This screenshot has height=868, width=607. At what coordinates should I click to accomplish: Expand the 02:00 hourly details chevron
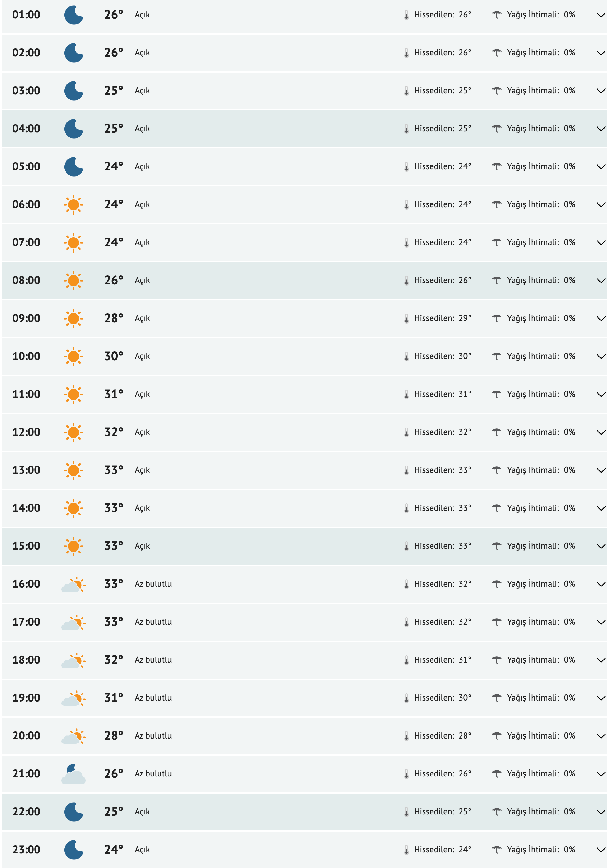pos(601,53)
